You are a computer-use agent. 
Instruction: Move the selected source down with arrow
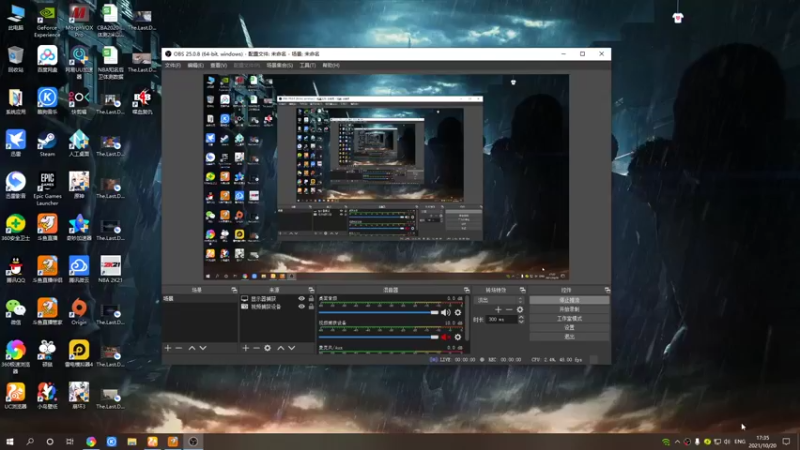click(x=292, y=348)
